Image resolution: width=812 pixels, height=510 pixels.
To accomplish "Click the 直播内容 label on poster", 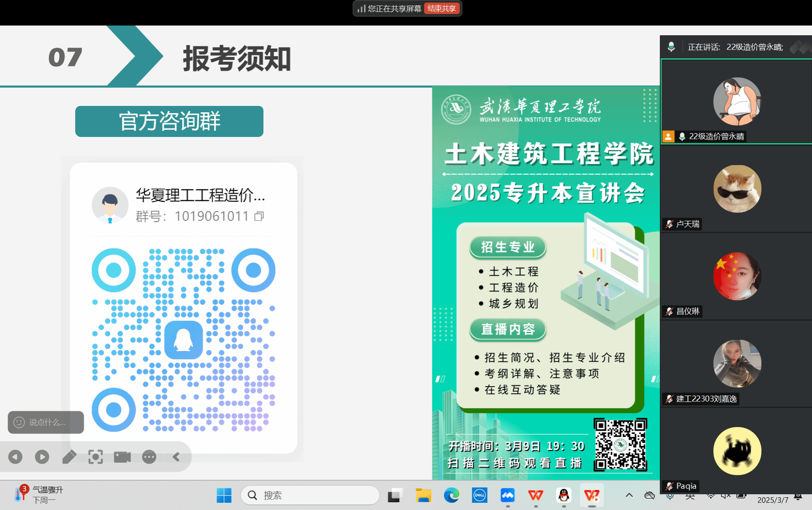I will tap(508, 329).
